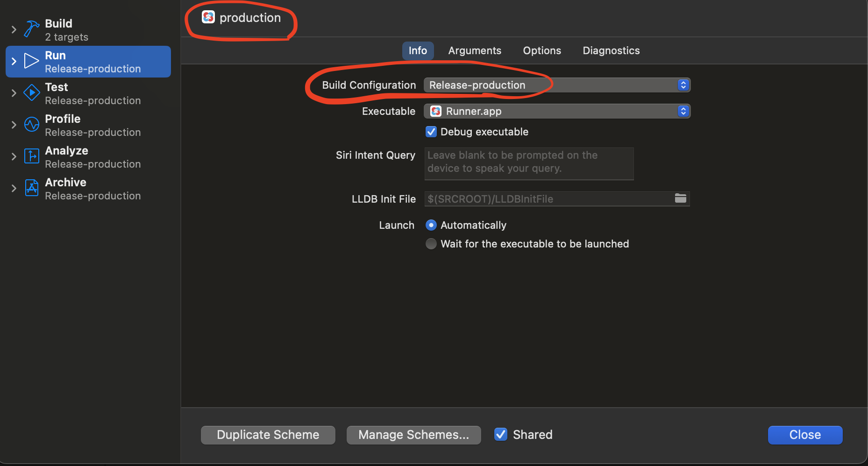Select the Automatically launch radio button
The image size is (868, 466).
click(x=431, y=225)
